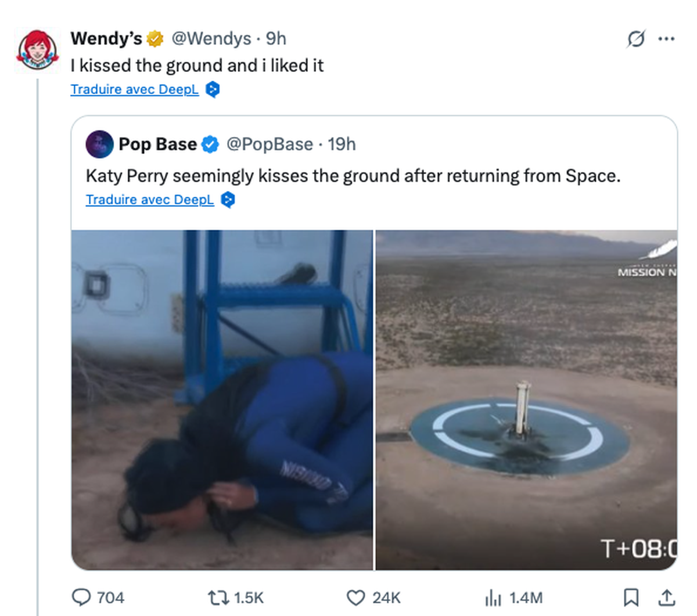This screenshot has height=616, width=697.
Task: Open the Katy Perry ground photo
Action: pos(222,400)
